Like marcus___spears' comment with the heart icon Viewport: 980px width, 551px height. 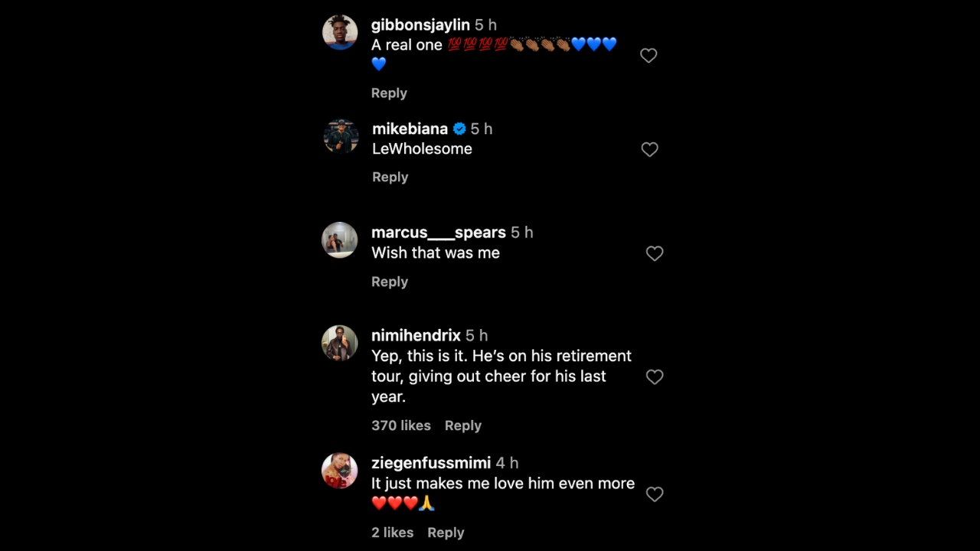(655, 253)
